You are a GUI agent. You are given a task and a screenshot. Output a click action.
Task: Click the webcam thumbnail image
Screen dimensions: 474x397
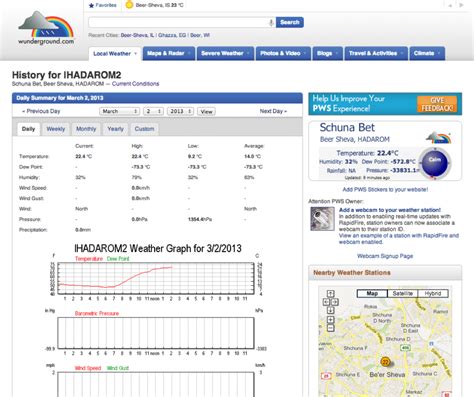pyautogui.click(x=322, y=219)
